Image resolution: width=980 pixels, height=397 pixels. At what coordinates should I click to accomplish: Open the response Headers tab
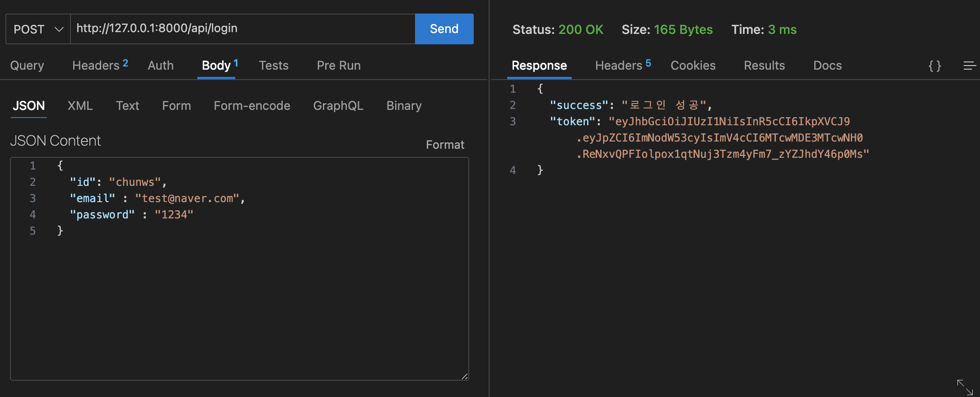pyautogui.click(x=623, y=65)
